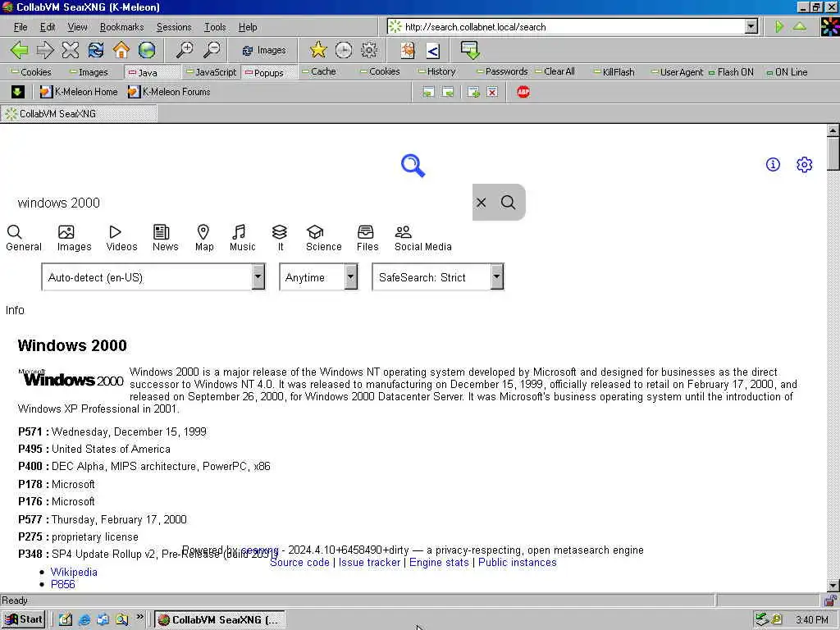
Task: Select the Social Media search category
Action: pos(422,238)
